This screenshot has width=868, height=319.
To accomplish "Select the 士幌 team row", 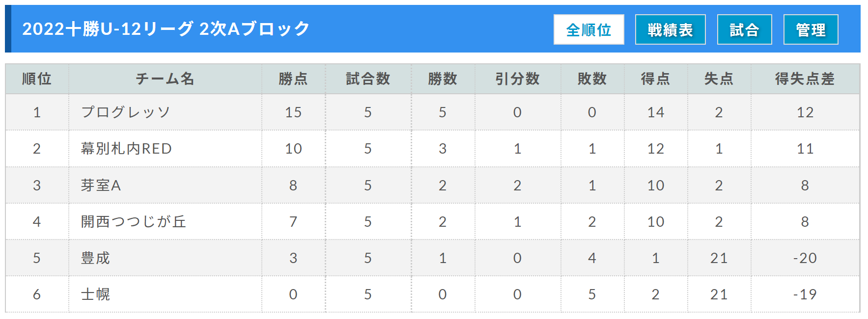I will click(432, 294).
